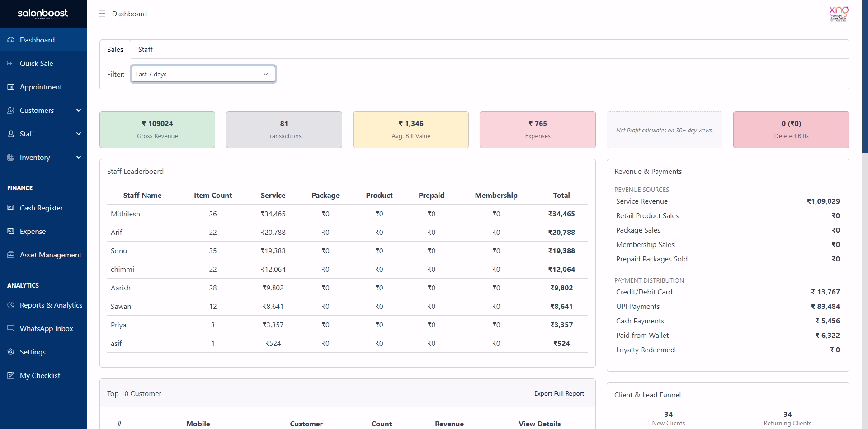Select Sonu in the leaderboard
Screen dimensions: 868x429
tap(119, 251)
